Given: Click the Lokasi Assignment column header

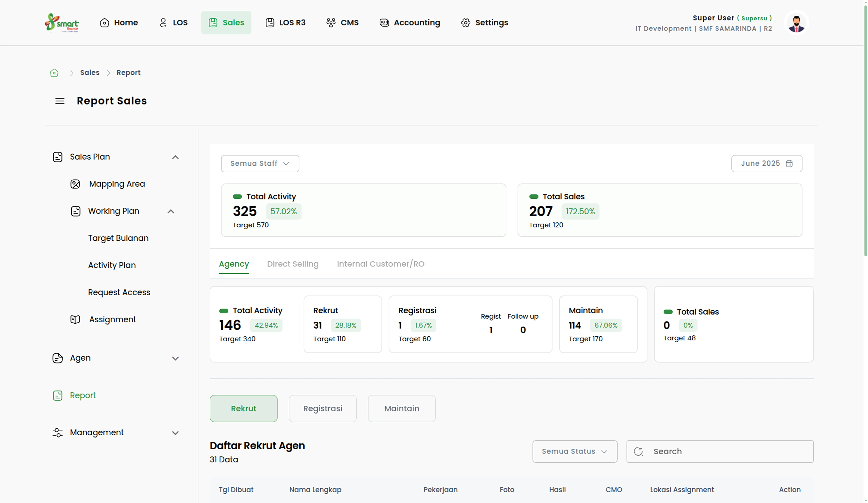Looking at the screenshot, I should [682, 490].
